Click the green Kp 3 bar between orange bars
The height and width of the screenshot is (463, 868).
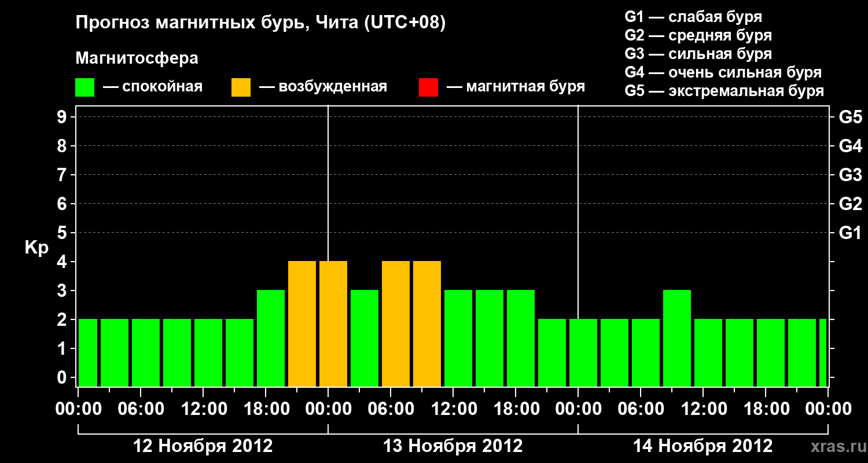(x=365, y=338)
